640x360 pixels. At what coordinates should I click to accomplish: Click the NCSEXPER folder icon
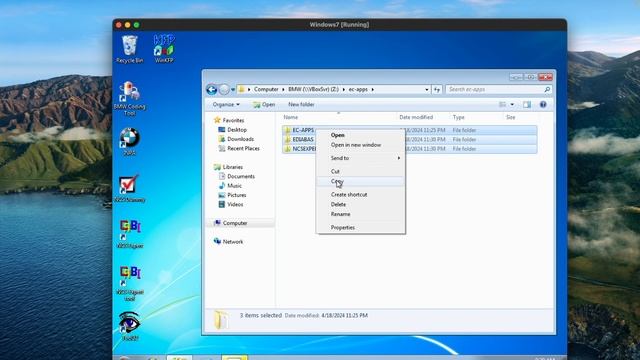(287, 149)
